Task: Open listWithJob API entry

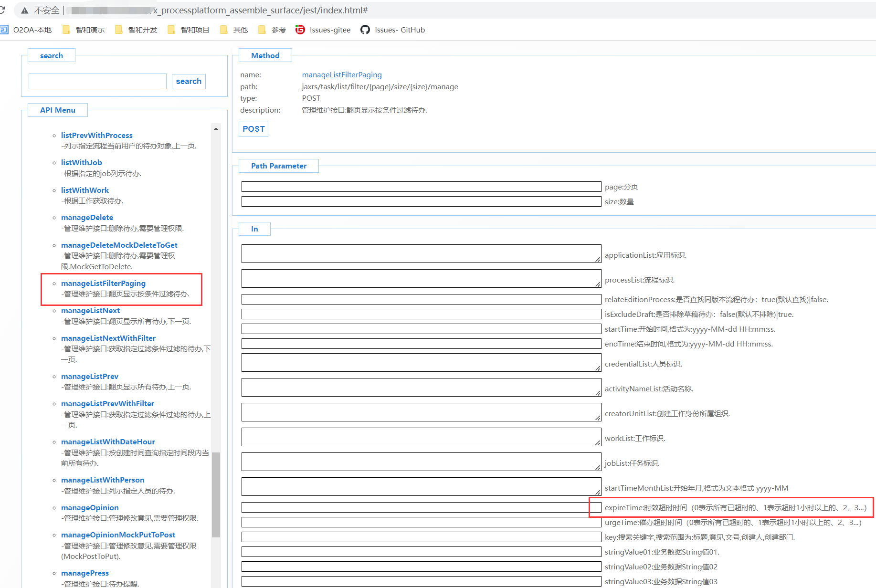Action: 81,163
